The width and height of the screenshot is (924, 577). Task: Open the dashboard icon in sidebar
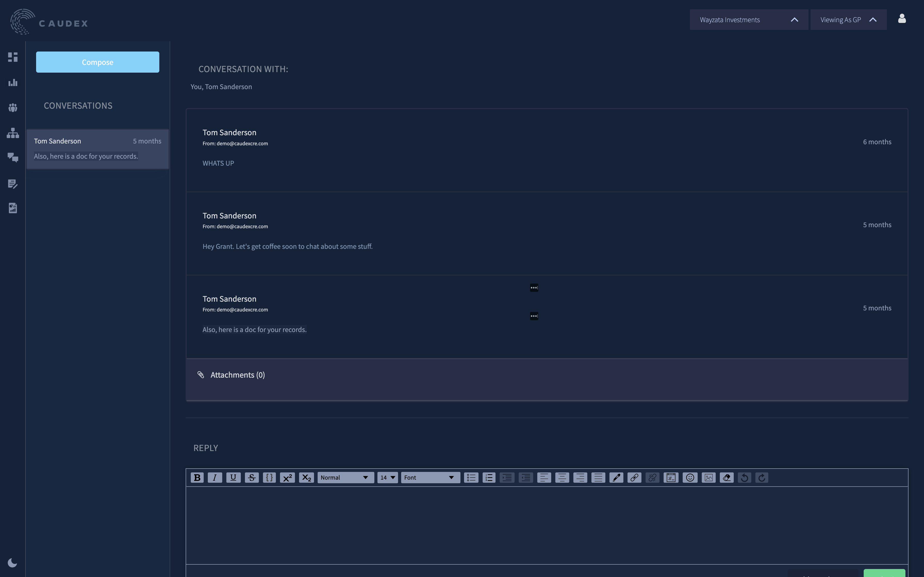click(x=13, y=57)
